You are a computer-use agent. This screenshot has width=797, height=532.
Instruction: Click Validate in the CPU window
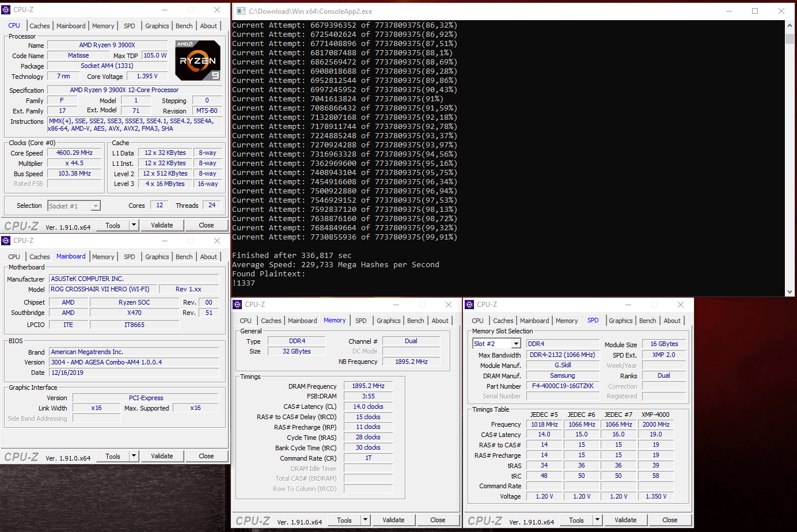pyautogui.click(x=162, y=225)
